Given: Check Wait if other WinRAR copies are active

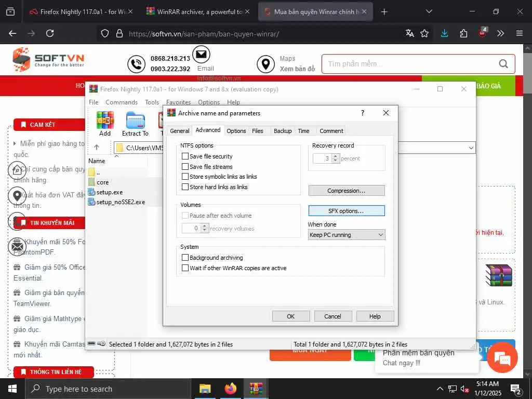Looking at the screenshot, I should pos(185,268).
